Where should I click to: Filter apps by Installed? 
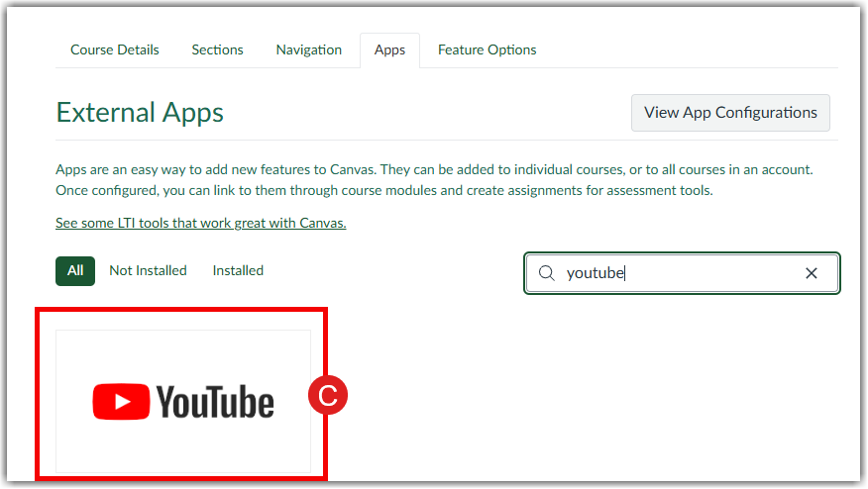click(x=238, y=270)
